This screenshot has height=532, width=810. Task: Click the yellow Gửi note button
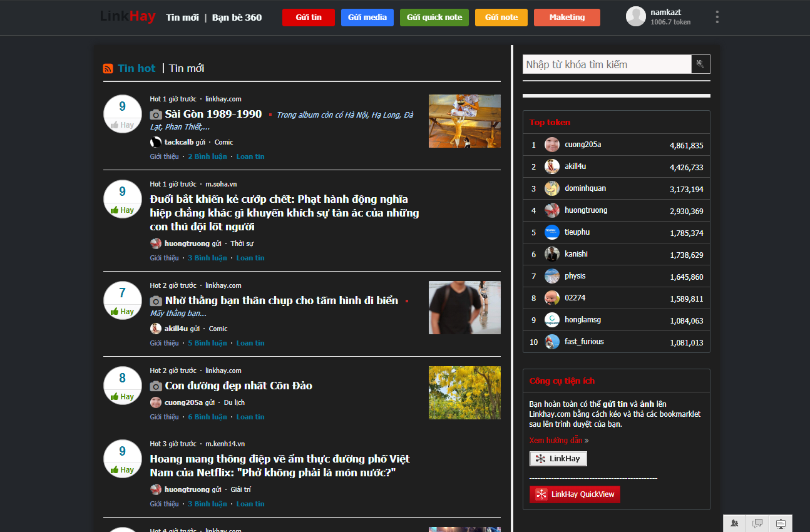[x=501, y=18]
